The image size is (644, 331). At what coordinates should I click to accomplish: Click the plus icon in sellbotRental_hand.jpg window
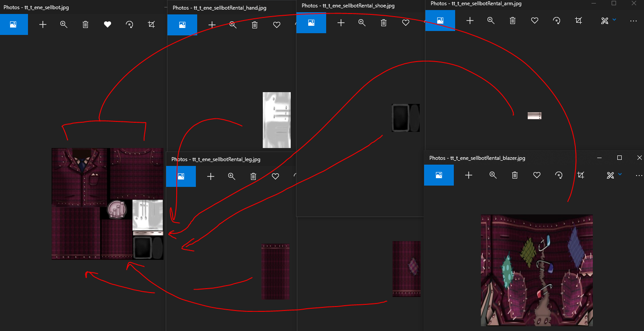point(212,25)
